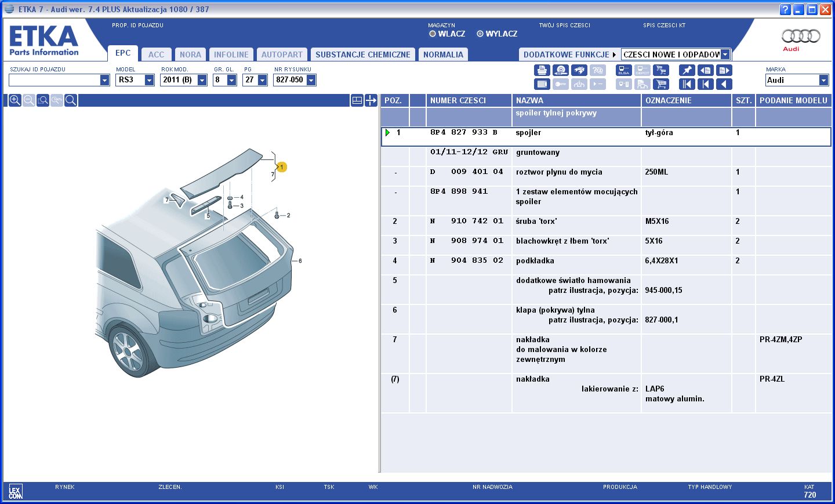This screenshot has width=835, height=504.
Task: Open the vehicle ID search dropdown
Action: tap(104, 80)
